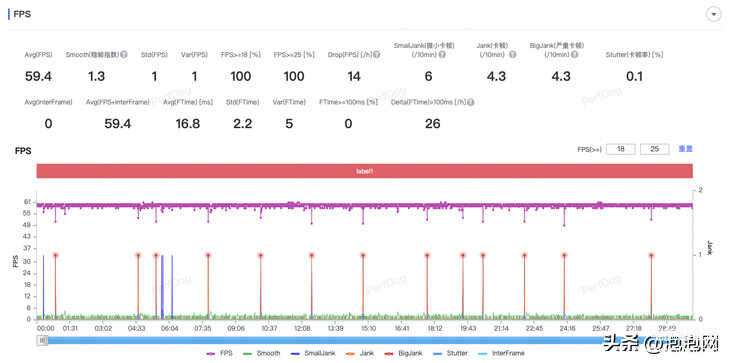Collapse the FPS panel with dropdown arrow
The height and width of the screenshot is (363, 730).
click(x=713, y=15)
